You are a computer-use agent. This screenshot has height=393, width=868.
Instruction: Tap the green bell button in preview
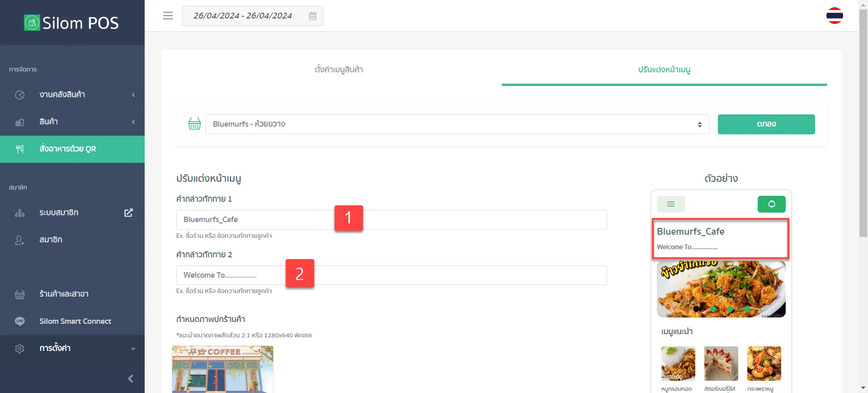coord(772,204)
